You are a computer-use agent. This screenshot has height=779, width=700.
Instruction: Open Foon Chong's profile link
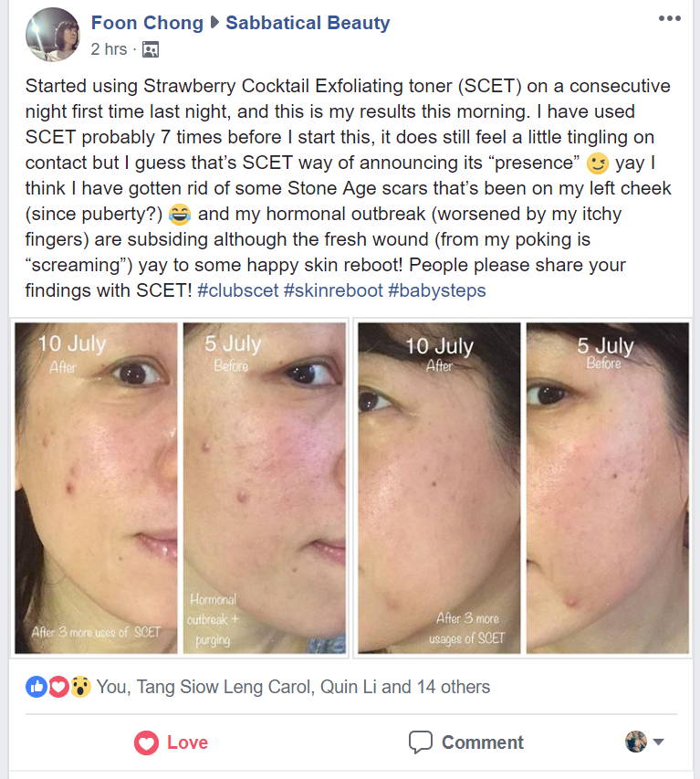[x=147, y=23]
